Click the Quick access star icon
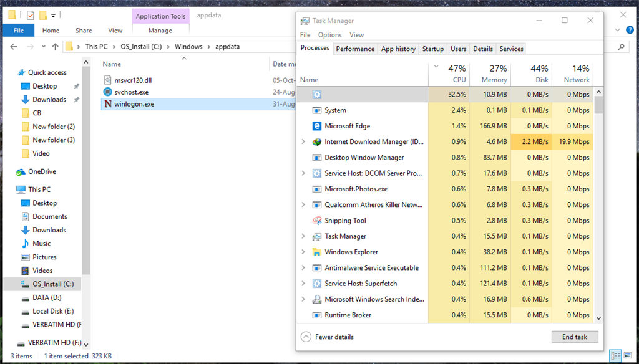Viewport: 639px width, 364px height. pos(21,72)
